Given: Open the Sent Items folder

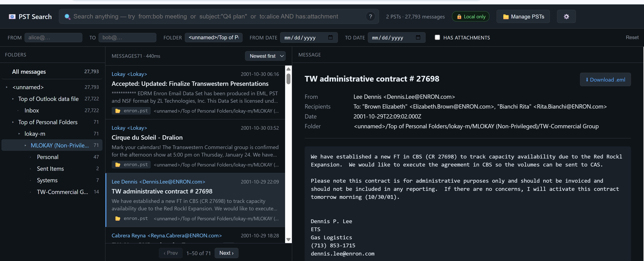Looking at the screenshot, I should tap(52, 169).
